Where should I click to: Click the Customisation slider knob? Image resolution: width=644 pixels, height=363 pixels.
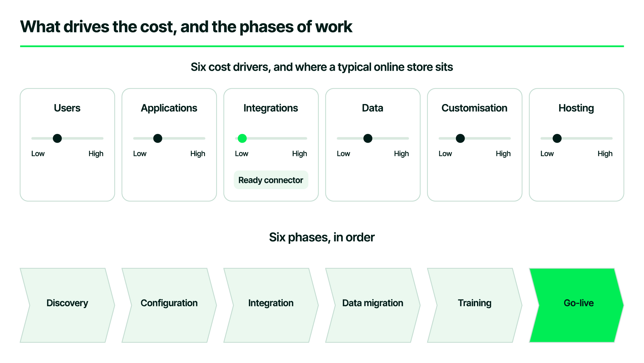pos(460,138)
